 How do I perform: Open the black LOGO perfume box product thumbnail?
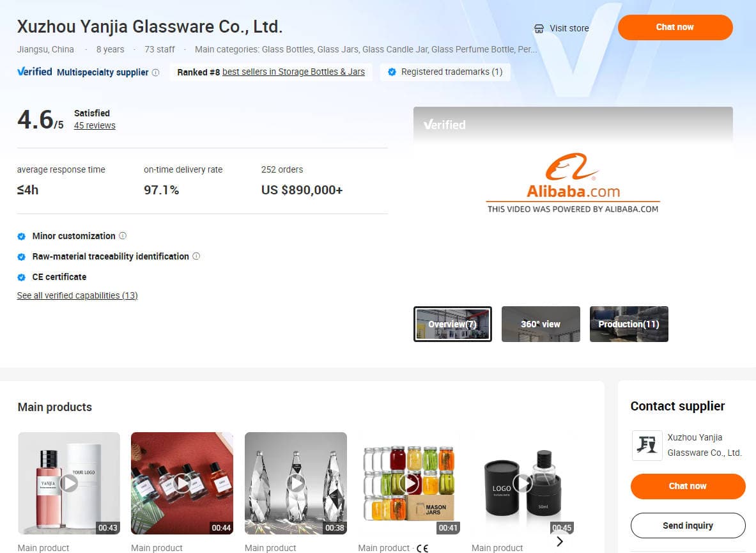tap(523, 483)
